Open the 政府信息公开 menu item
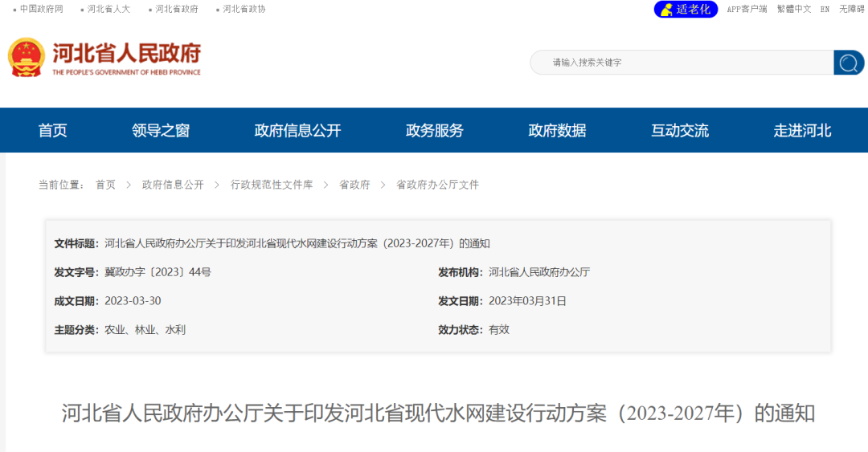This screenshot has width=868, height=452. [297, 131]
